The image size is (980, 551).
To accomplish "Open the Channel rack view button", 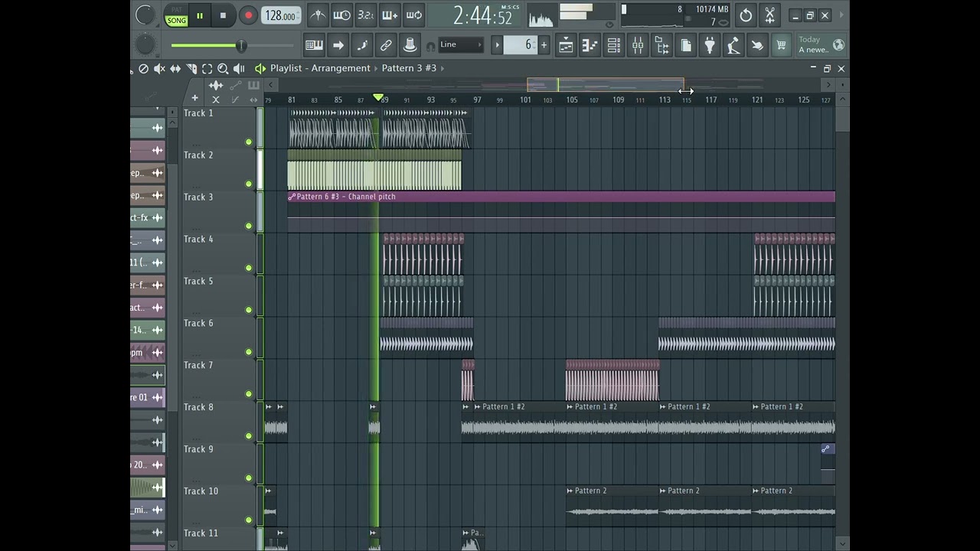I will click(613, 45).
